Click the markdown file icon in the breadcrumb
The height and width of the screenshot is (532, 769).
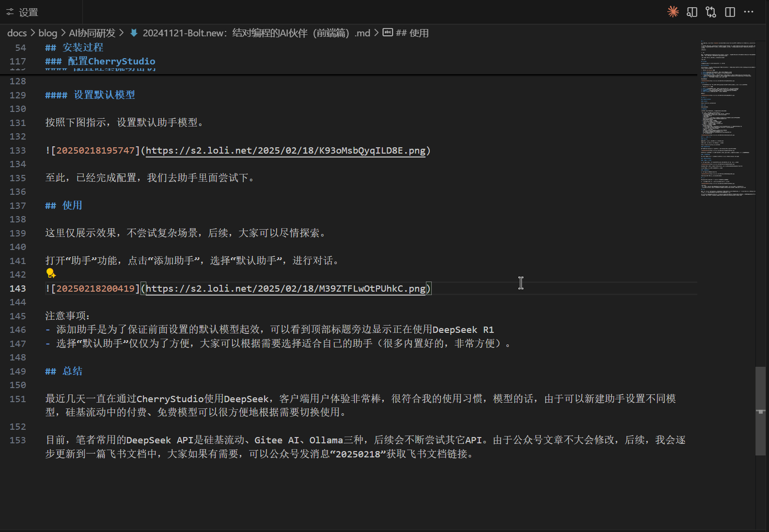134,33
